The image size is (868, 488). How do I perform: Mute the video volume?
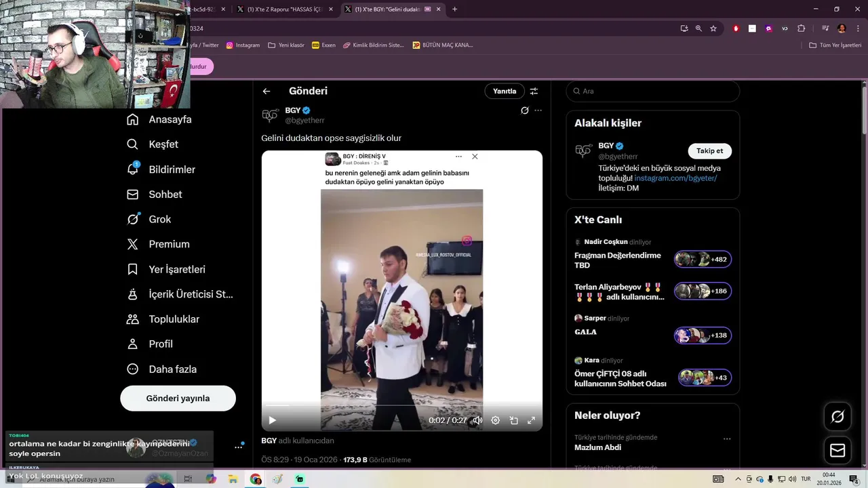point(477,420)
